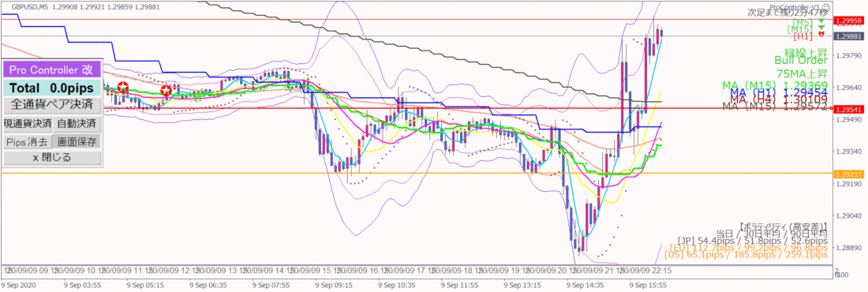868x292 pixels.
Task: Click the MA (H1) 1.29454 label
Action: (x=780, y=92)
